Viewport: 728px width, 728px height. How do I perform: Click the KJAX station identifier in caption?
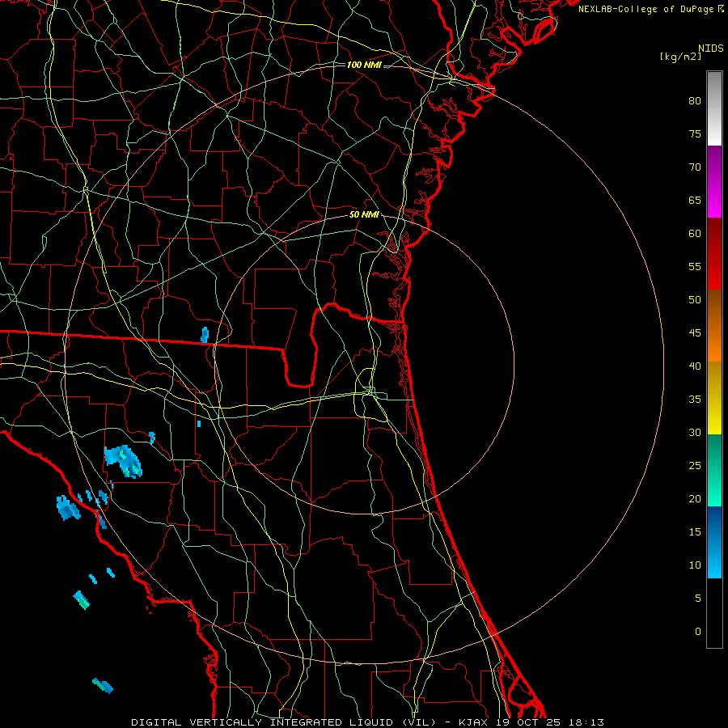[x=473, y=722]
